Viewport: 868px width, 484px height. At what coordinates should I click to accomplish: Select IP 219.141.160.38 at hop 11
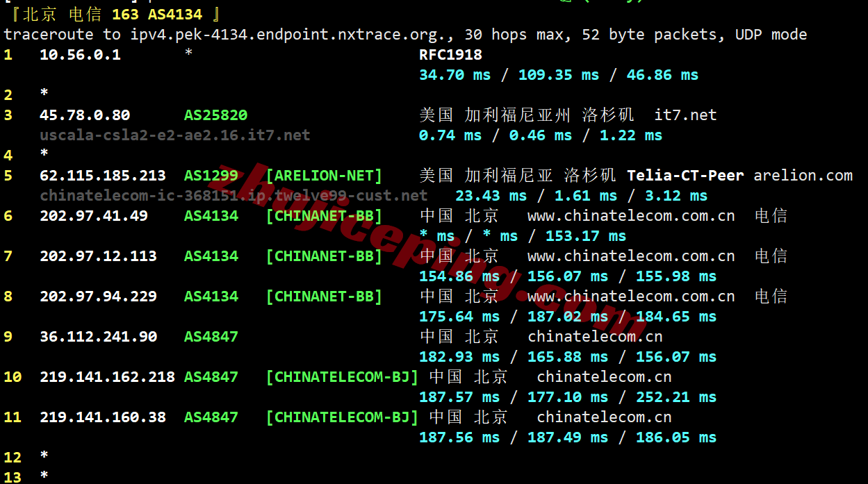click(x=103, y=417)
